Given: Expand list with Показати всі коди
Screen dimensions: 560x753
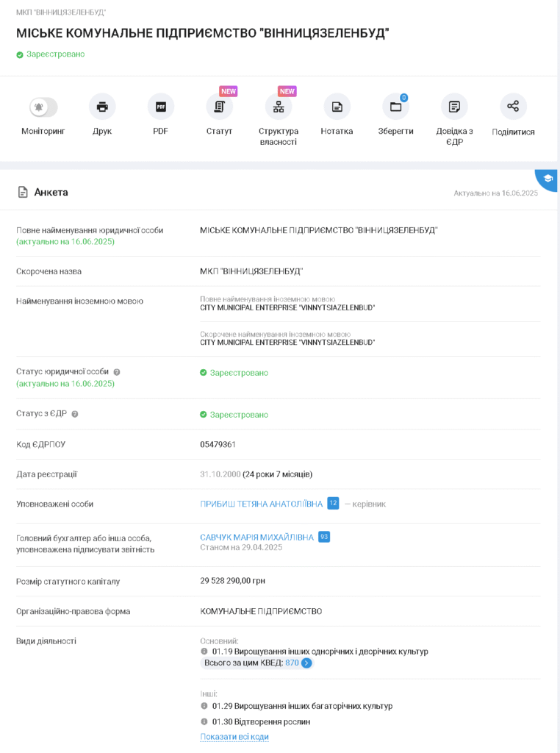Looking at the screenshot, I should coord(234,737).
